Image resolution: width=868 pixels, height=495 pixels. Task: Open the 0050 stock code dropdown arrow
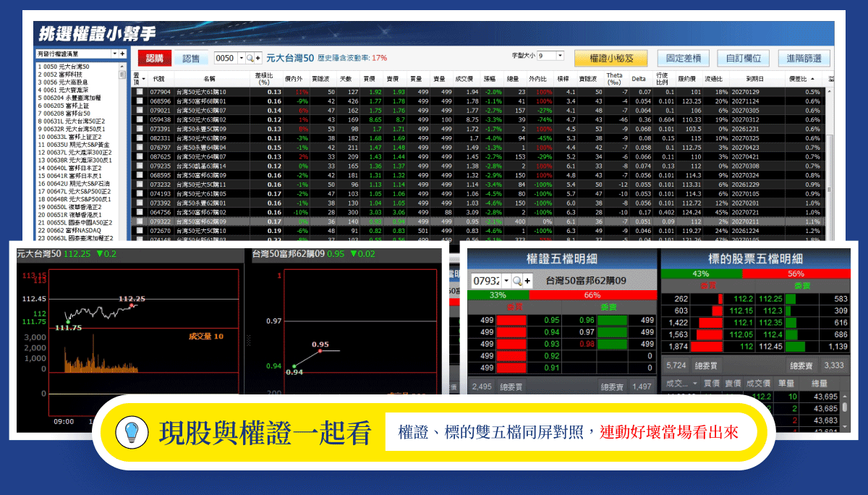241,58
